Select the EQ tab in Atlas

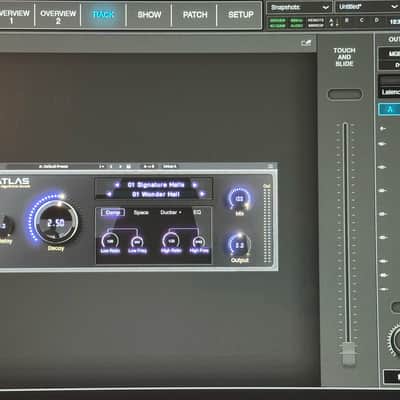point(197,212)
